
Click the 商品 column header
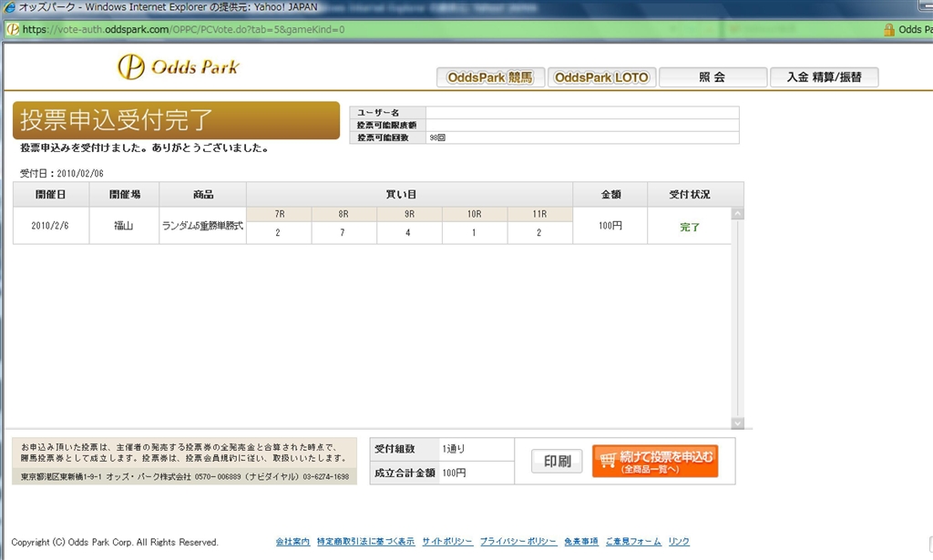pos(203,194)
